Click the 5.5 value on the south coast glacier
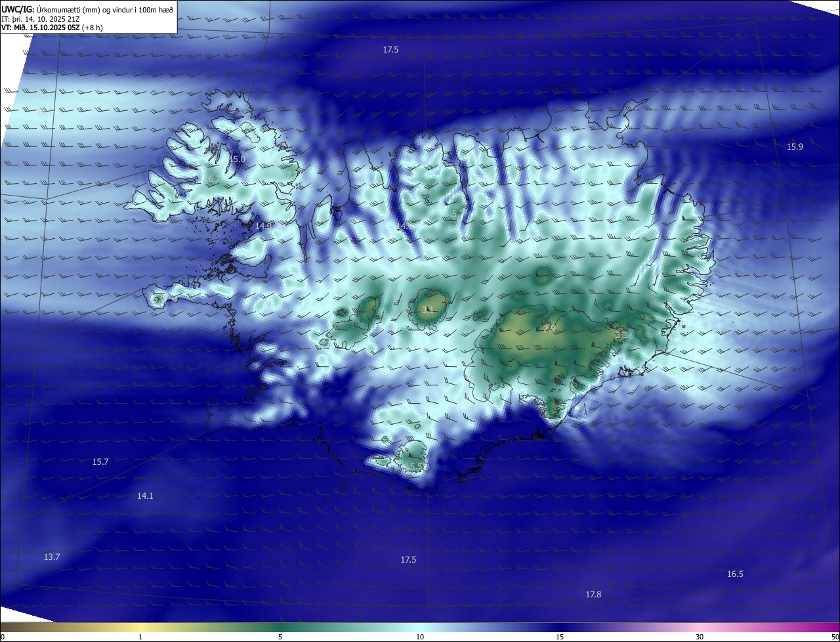The image size is (840, 642). click(416, 467)
